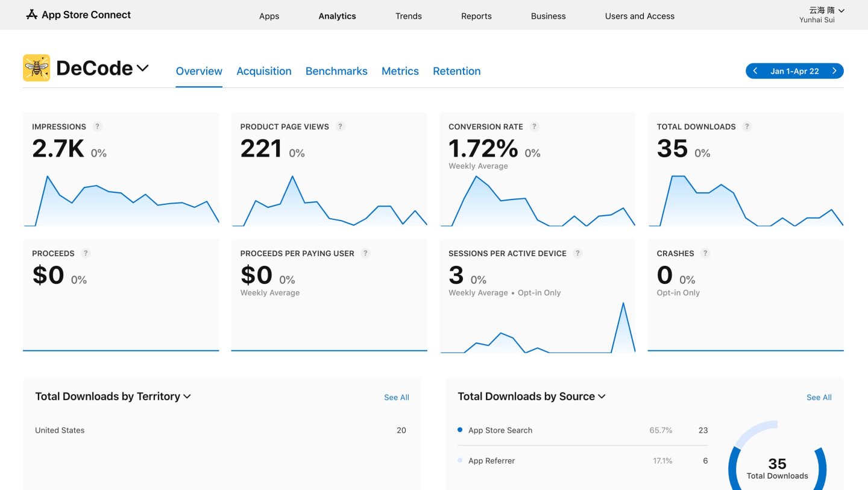The height and width of the screenshot is (490, 868).
Task: Switch to the Acquisition tab
Action: [263, 71]
